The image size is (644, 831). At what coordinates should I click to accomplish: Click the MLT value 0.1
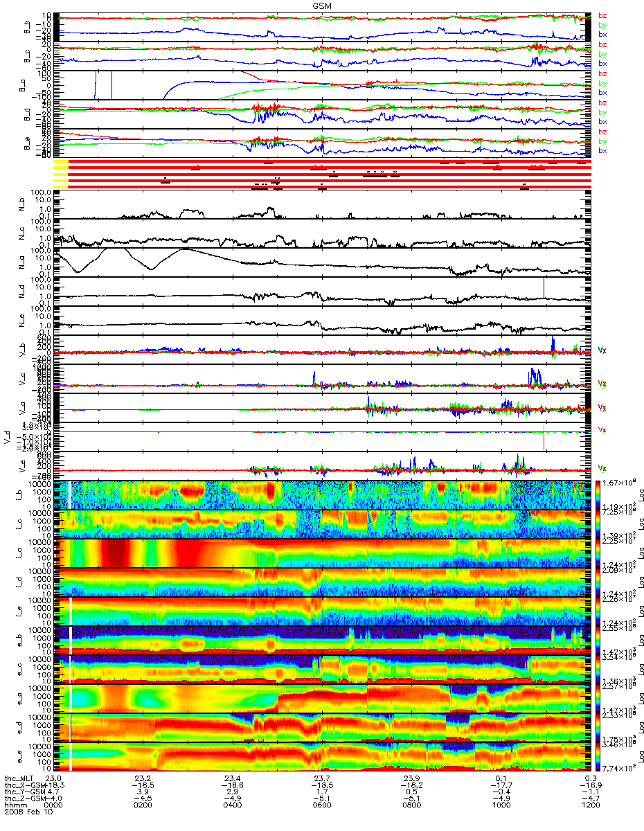500,778
